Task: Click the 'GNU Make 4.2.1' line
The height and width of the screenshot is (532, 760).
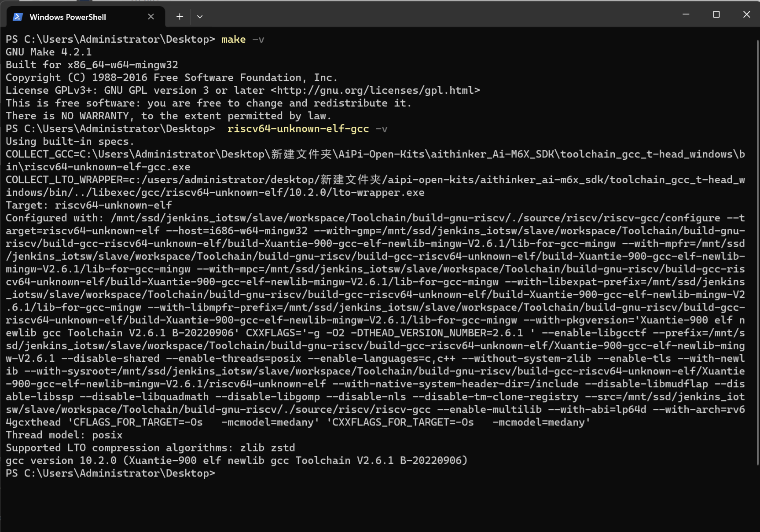Action: tap(49, 52)
